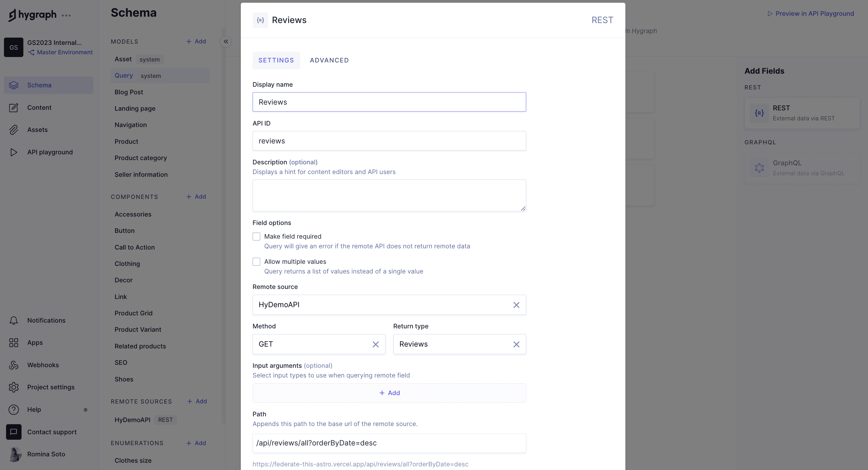Switch to the ADVANCED tab

click(x=329, y=60)
